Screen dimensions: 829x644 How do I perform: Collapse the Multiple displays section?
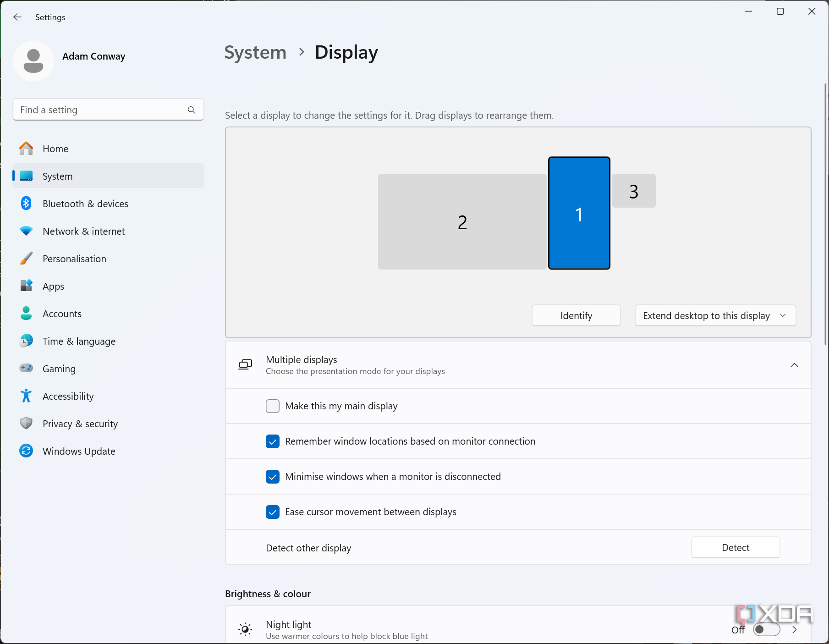click(x=795, y=365)
